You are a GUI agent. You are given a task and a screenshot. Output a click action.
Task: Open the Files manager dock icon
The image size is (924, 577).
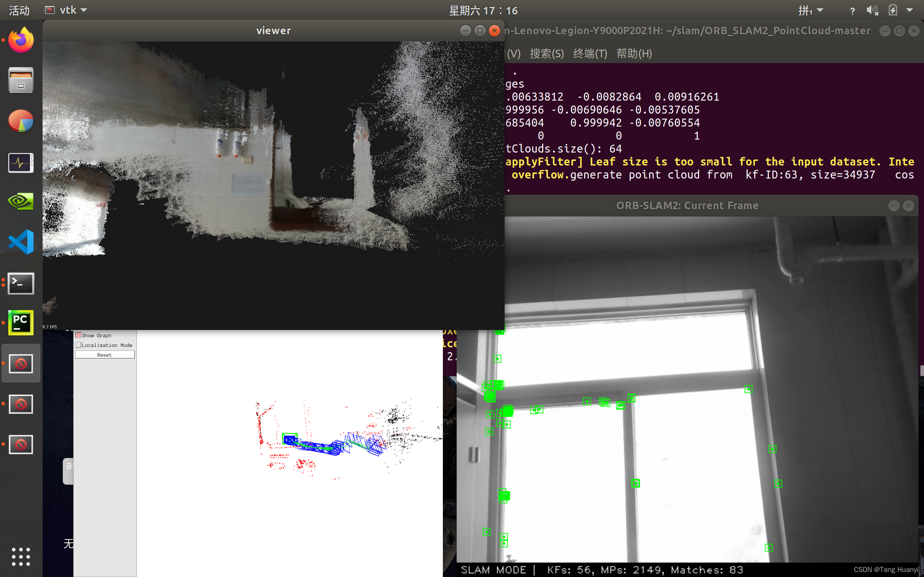(x=21, y=80)
